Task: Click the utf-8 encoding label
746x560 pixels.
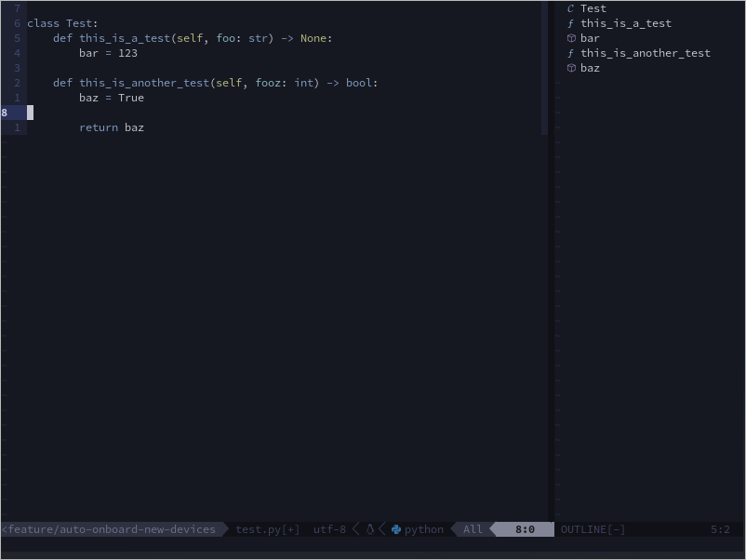Action: 329,529
